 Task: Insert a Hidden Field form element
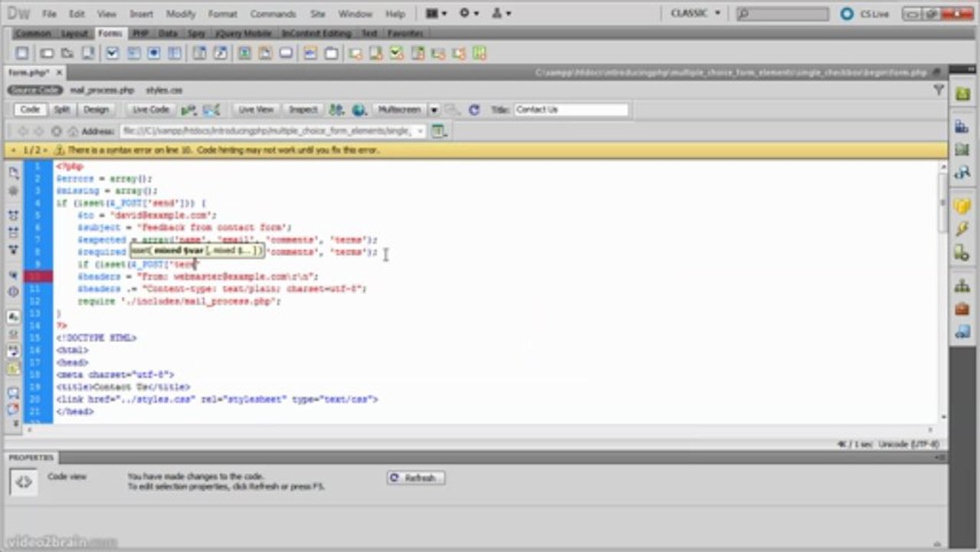coord(67,54)
